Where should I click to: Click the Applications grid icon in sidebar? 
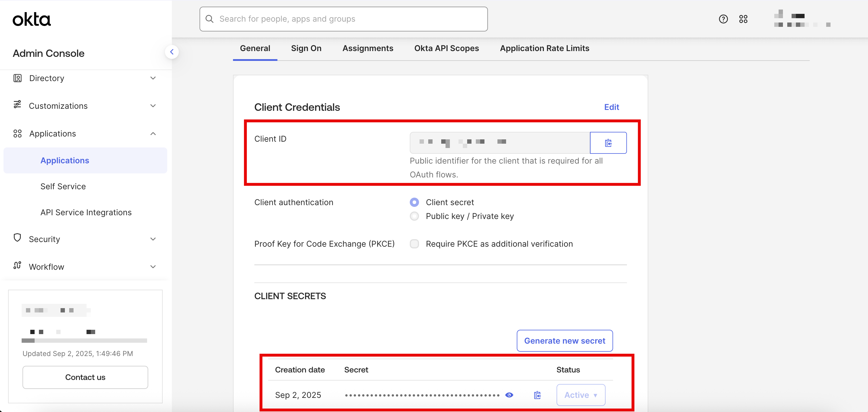[x=18, y=134]
